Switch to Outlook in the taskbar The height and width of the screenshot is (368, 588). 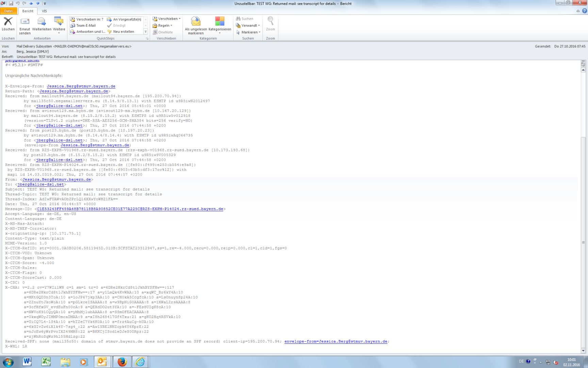coord(102,362)
